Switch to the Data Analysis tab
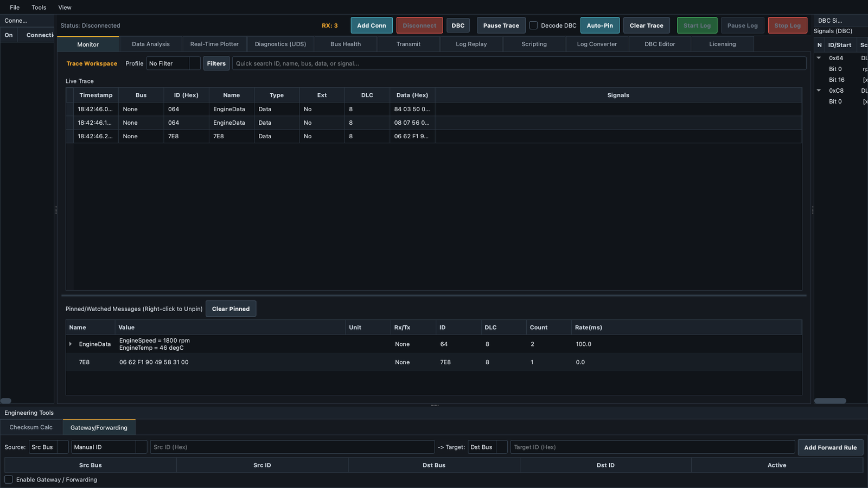Screen dimensions: 868x488 point(151,44)
